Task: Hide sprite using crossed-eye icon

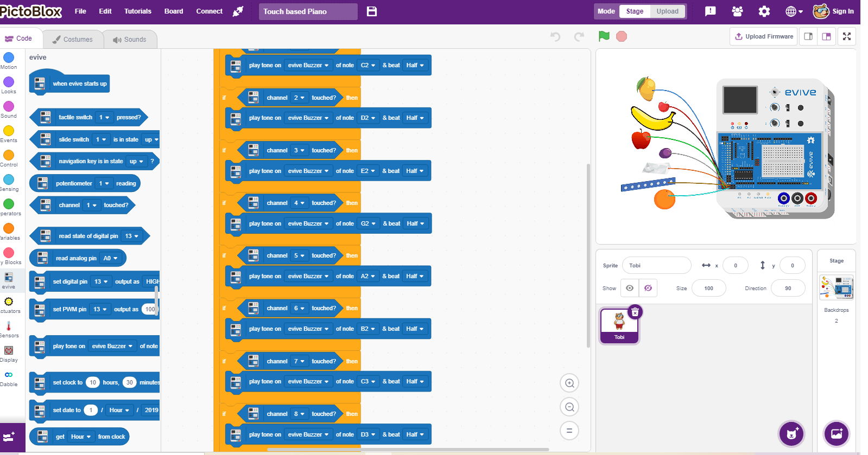Action: [x=648, y=288]
